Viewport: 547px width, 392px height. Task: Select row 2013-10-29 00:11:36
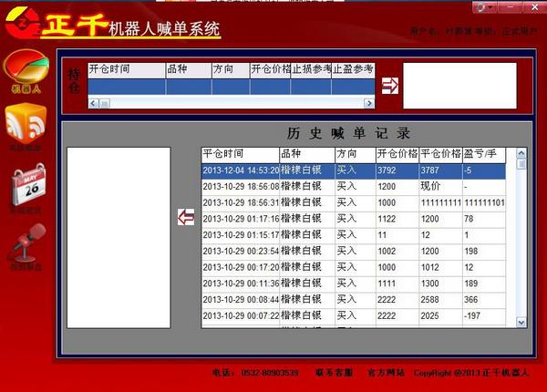click(x=354, y=284)
